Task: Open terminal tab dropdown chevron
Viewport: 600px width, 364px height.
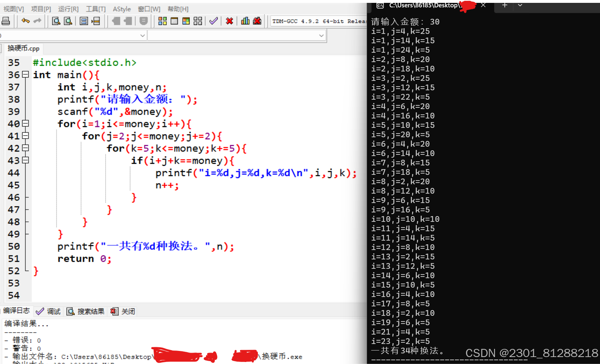Action: [520, 5]
